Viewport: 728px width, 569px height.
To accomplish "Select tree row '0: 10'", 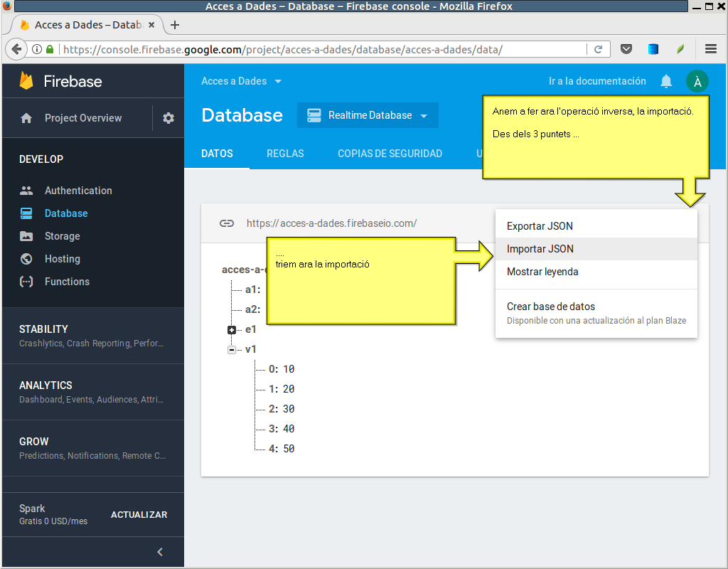I will 282,369.
